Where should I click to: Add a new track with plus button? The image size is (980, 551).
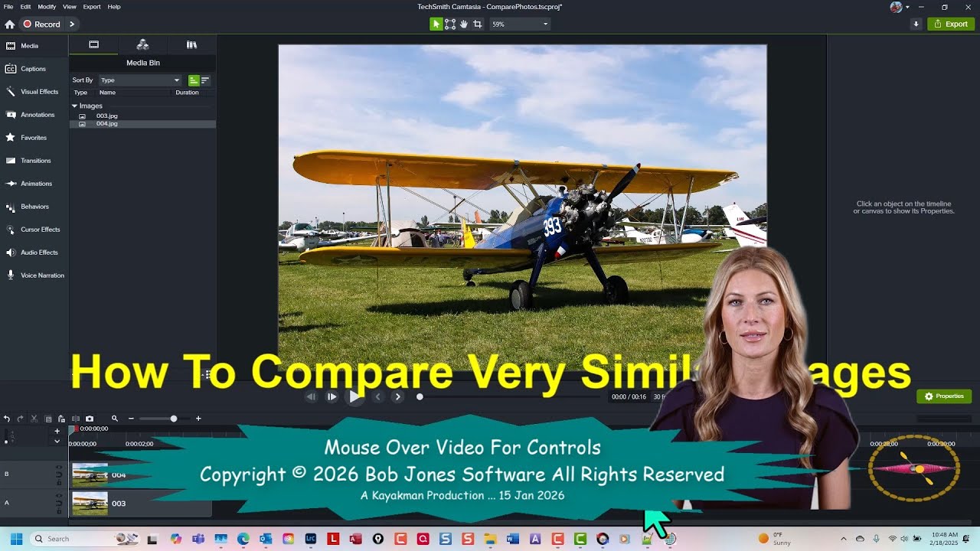click(57, 432)
